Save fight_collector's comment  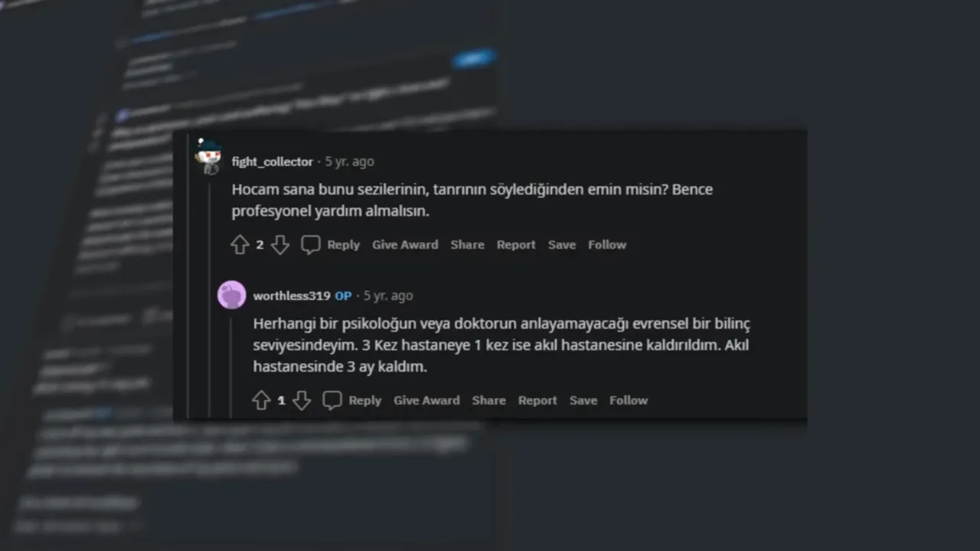point(562,245)
